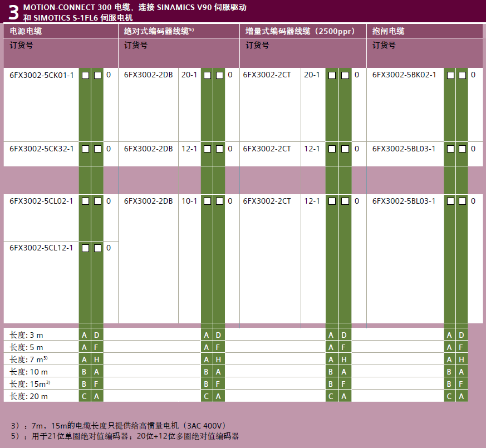Click 6FX3002-5BL03-1 in the 6FX3002-5CL02-1 row

(404, 201)
